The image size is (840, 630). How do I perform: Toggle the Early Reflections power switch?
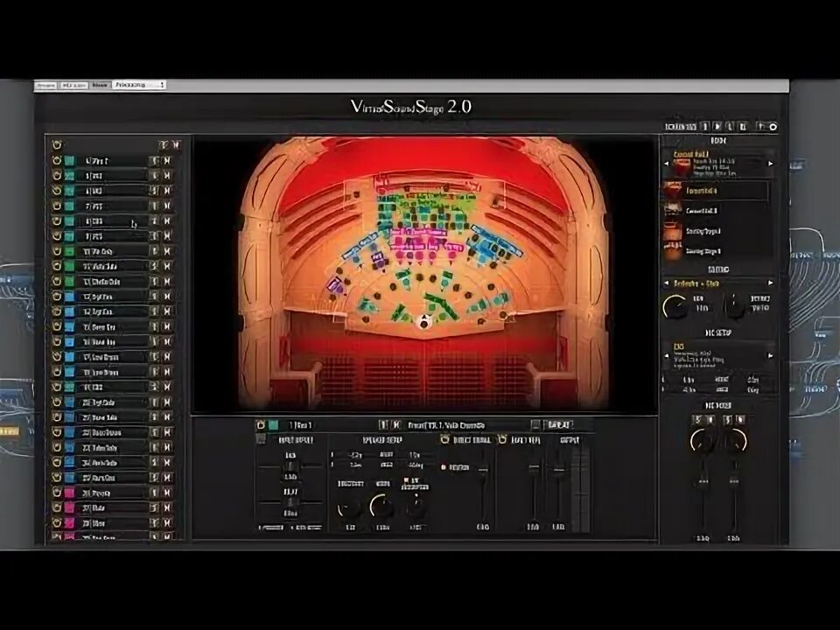[x=502, y=439]
